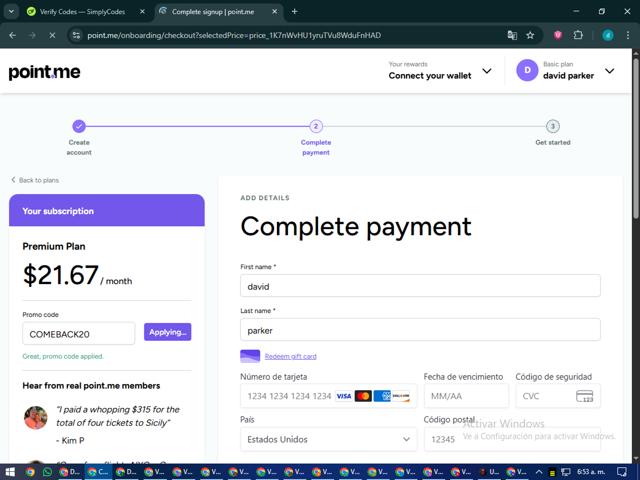Click the Mastercard logo

[x=363, y=396]
